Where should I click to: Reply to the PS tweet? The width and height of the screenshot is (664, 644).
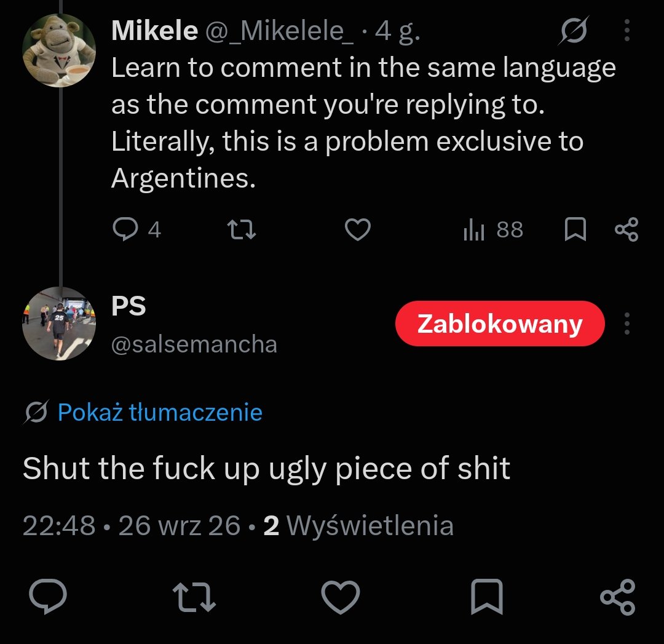[x=48, y=597]
